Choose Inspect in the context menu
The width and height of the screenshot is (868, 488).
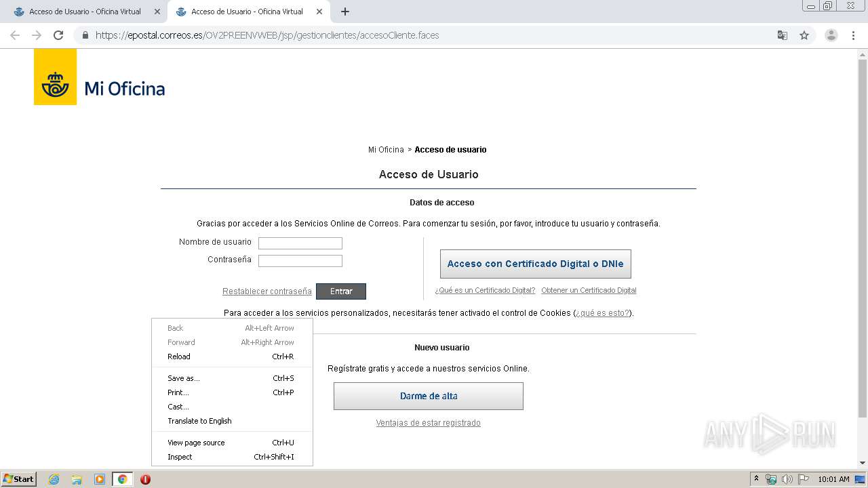pyautogui.click(x=232, y=457)
